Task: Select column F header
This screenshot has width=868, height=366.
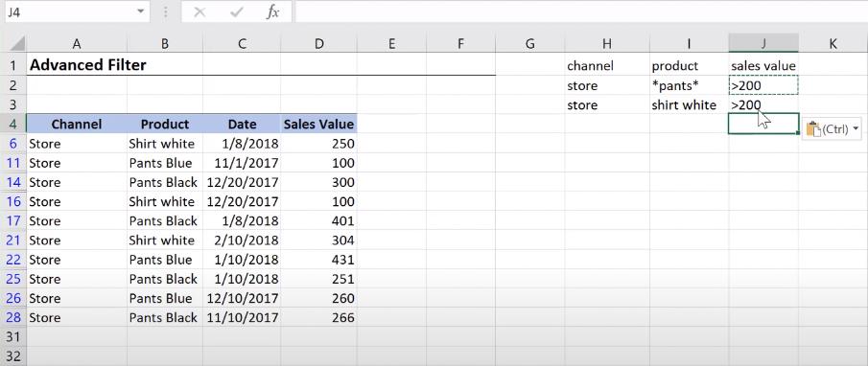Action: (460, 44)
